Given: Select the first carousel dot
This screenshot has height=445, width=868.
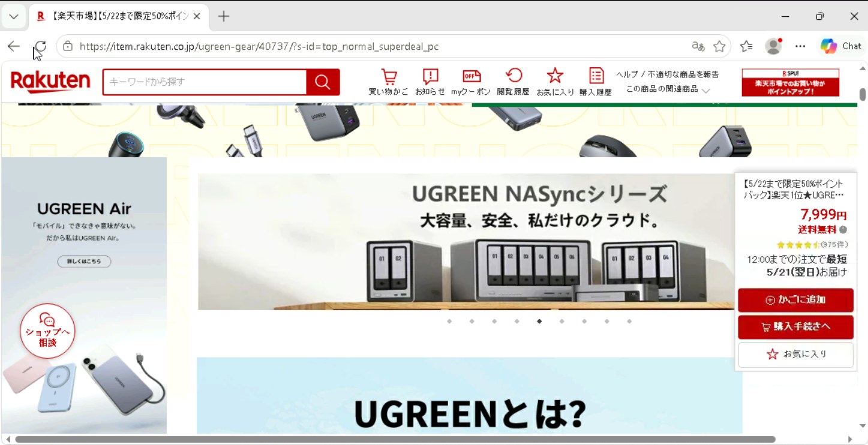Looking at the screenshot, I should click(x=449, y=321).
